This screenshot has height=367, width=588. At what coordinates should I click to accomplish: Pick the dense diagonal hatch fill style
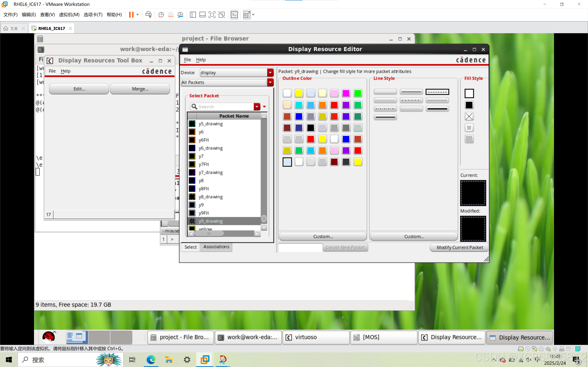click(469, 139)
